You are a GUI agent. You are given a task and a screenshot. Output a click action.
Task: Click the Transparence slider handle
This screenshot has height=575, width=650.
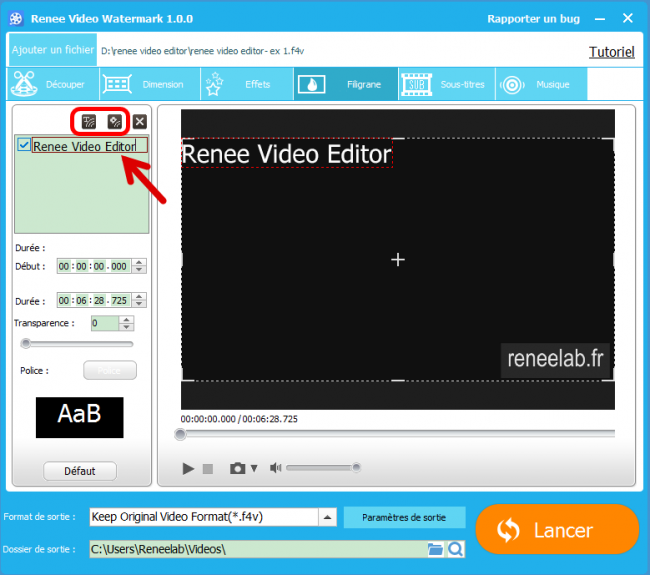[26, 343]
